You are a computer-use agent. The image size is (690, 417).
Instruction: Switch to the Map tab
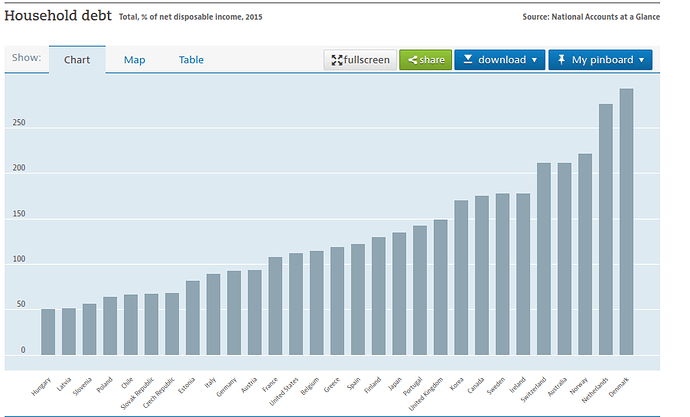pos(134,60)
